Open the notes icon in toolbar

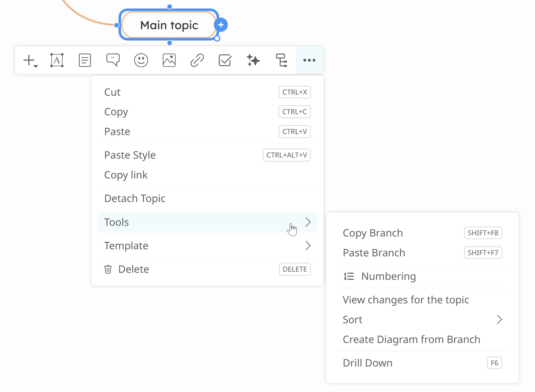85,60
